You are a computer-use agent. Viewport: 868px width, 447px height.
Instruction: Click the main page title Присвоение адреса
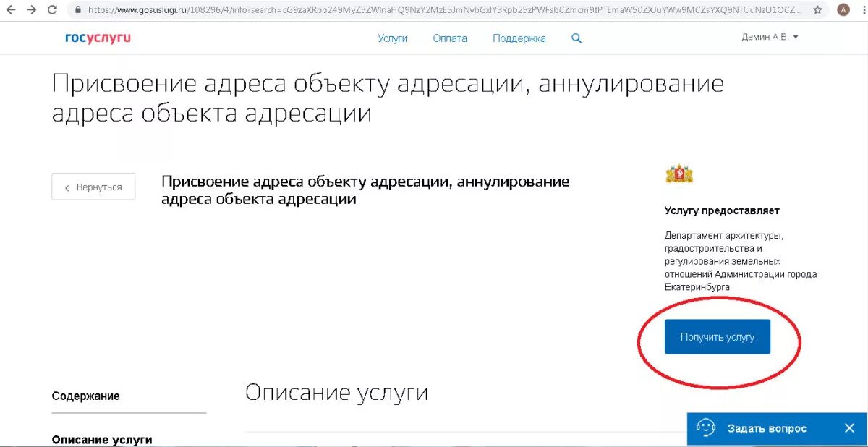pos(388,98)
